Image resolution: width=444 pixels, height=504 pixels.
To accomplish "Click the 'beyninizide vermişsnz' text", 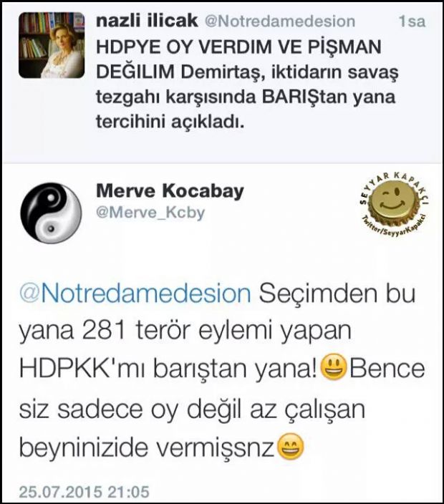I will (x=147, y=447).
